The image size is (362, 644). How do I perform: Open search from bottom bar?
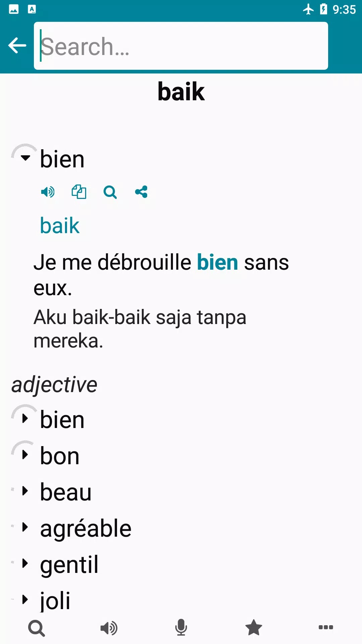click(x=37, y=628)
